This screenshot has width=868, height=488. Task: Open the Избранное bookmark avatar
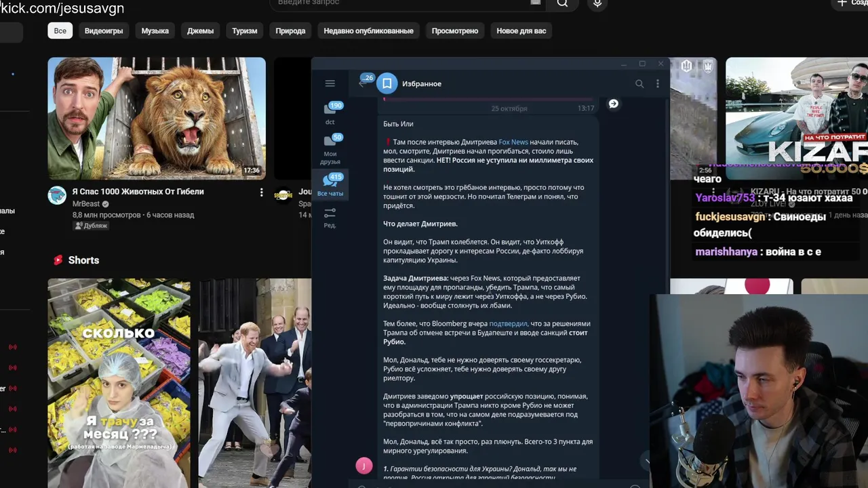click(x=387, y=83)
